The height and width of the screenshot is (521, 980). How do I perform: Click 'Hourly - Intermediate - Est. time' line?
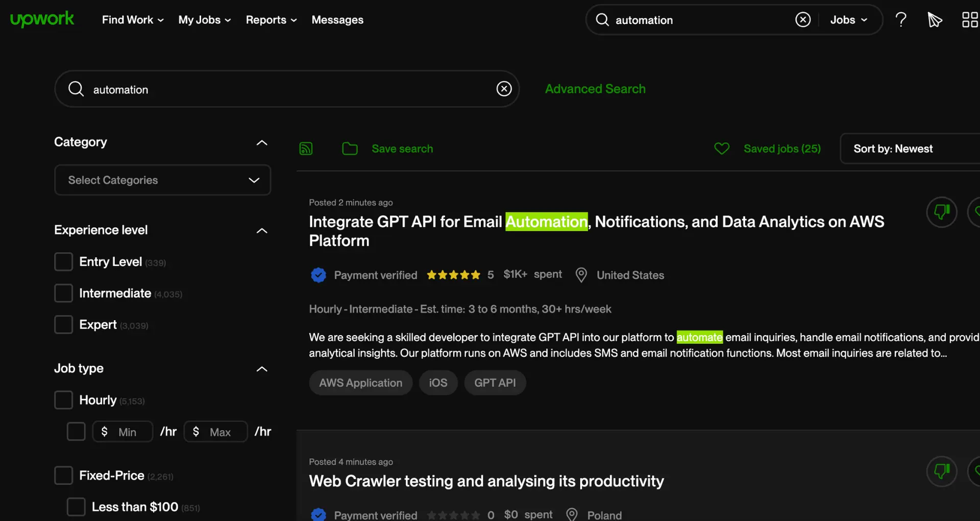(460, 309)
